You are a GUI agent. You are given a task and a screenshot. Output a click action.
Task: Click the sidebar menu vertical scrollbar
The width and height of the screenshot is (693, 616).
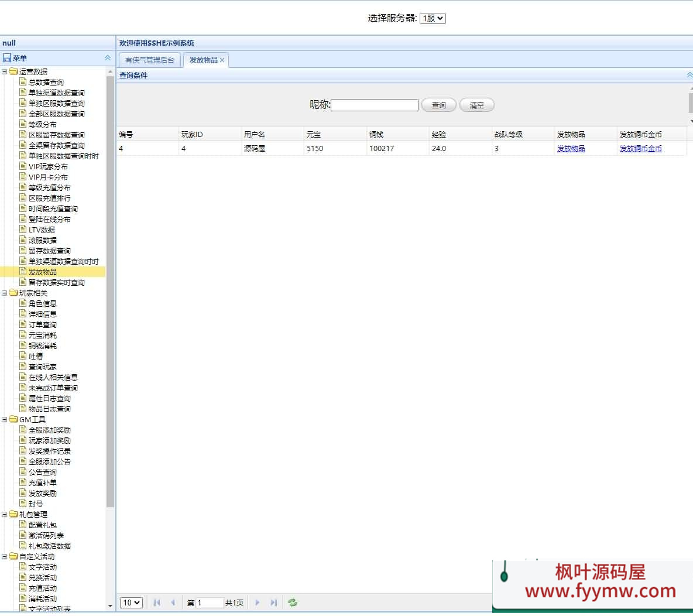coord(111,293)
